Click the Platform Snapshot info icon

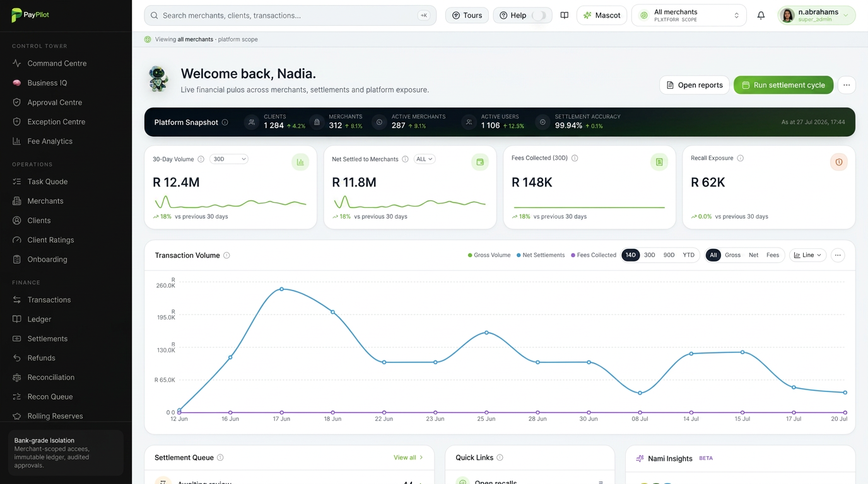click(x=225, y=122)
